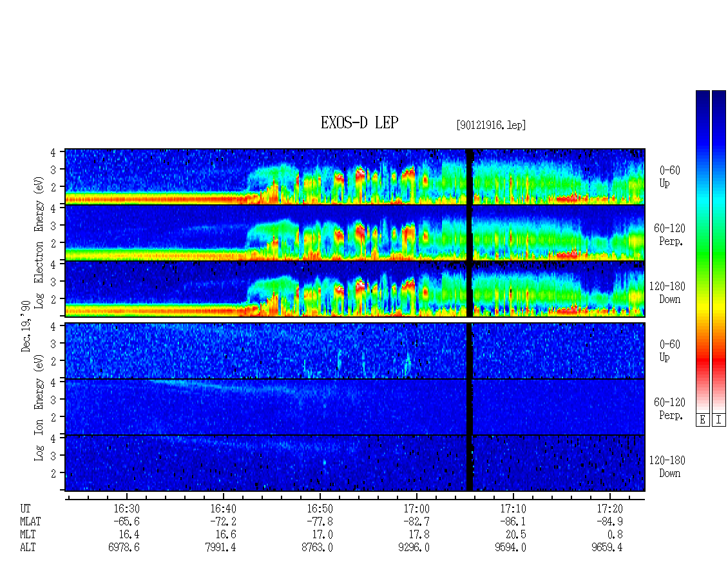Click the EXOS-D LEP plot title
Image resolution: width=728 pixels, height=564 pixels.
tap(359, 122)
